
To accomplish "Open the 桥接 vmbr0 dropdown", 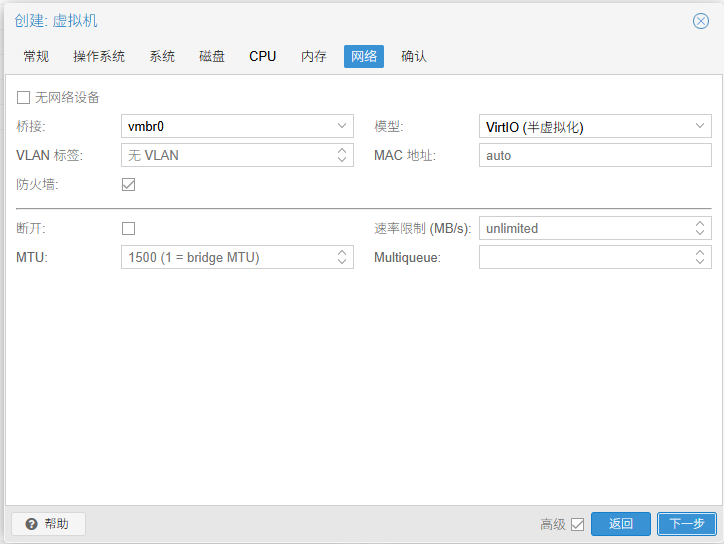I will coord(342,126).
